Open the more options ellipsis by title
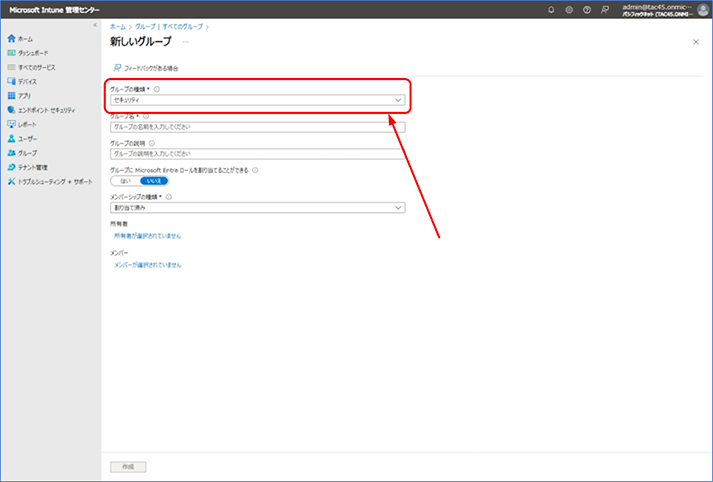The image size is (713, 482). point(186,42)
